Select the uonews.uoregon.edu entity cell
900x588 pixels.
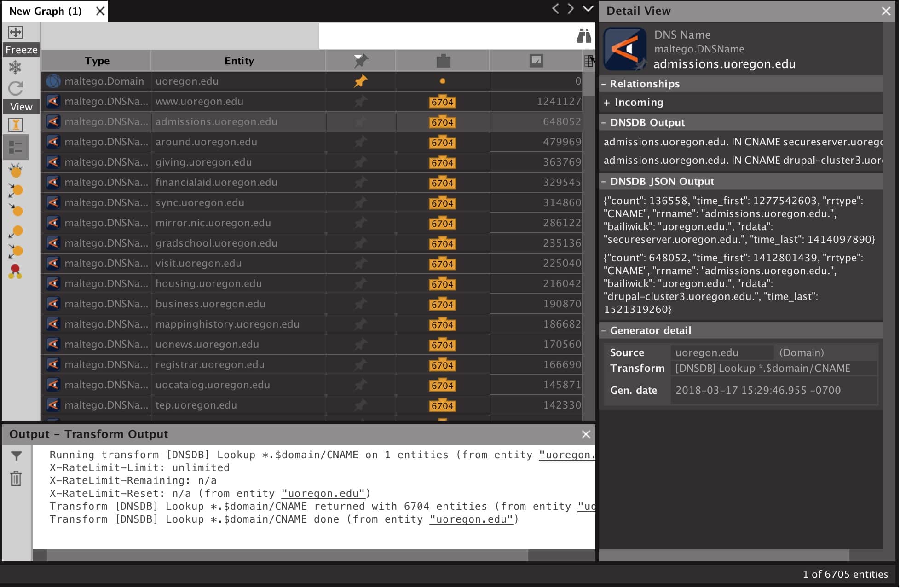click(238, 345)
